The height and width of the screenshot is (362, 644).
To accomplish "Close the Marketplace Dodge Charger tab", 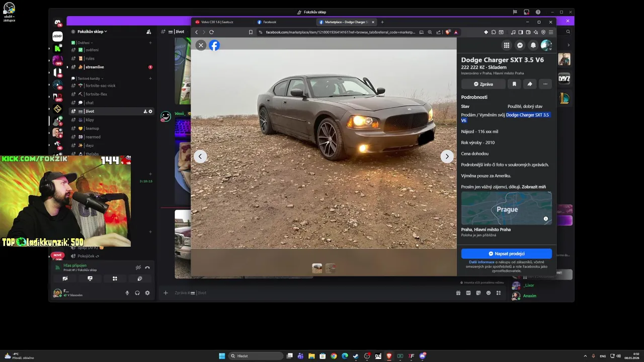I will (373, 22).
